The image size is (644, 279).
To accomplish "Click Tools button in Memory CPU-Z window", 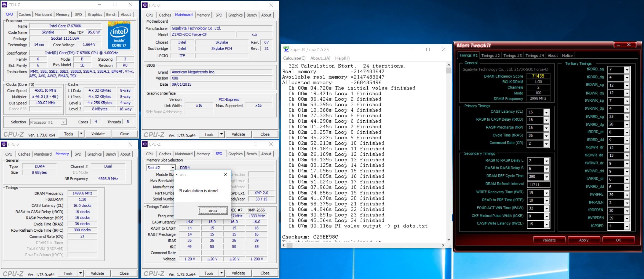I will (x=68, y=273).
